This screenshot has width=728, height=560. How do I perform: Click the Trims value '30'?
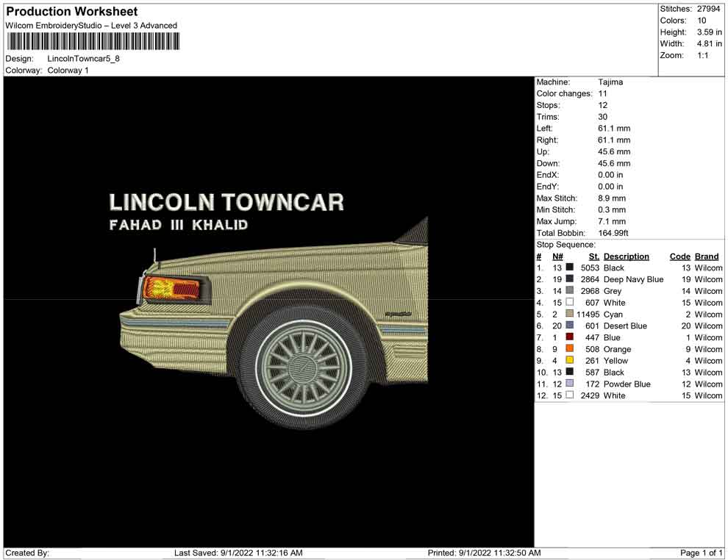pos(603,116)
